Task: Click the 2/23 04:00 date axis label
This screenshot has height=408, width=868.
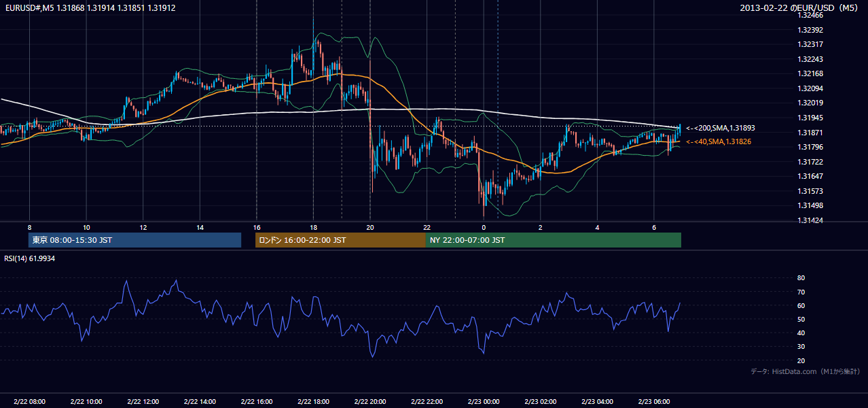Action: coord(597,401)
